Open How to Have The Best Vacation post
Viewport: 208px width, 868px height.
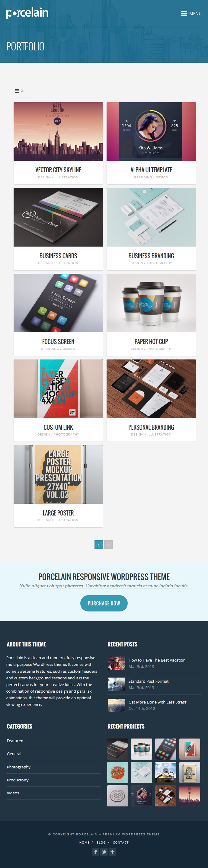point(157,660)
